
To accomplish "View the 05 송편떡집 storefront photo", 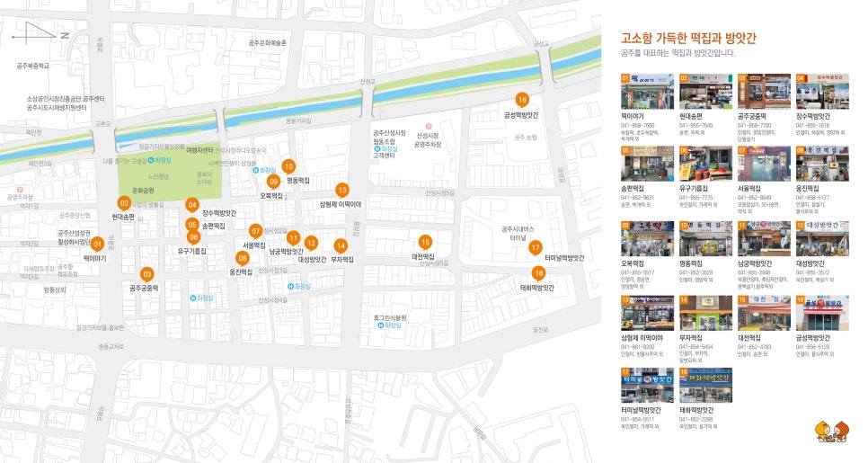I will [647, 164].
